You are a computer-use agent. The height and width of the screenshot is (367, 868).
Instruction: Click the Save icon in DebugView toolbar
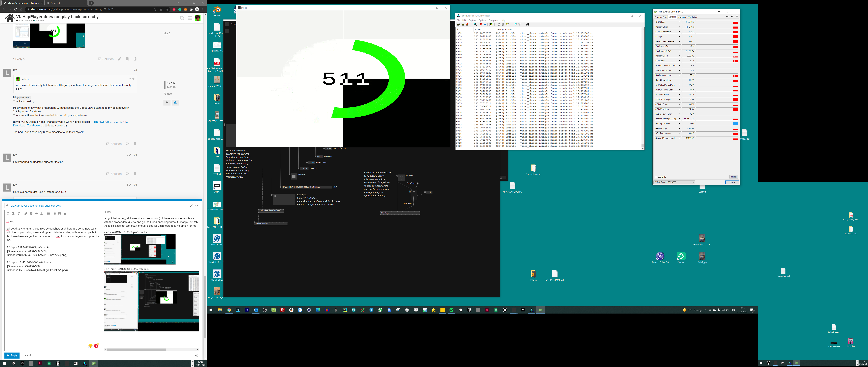click(x=463, y=24)
